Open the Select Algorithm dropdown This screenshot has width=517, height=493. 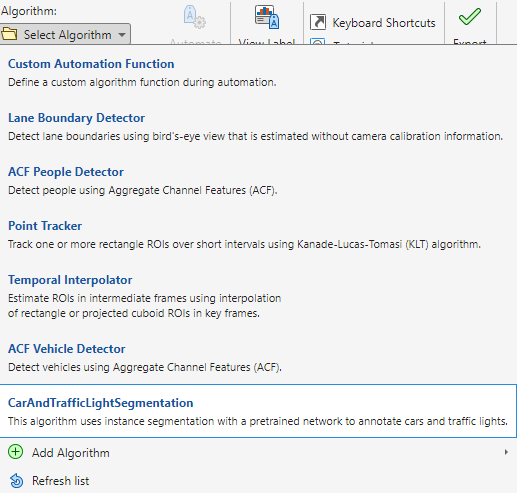pos(65,34)
